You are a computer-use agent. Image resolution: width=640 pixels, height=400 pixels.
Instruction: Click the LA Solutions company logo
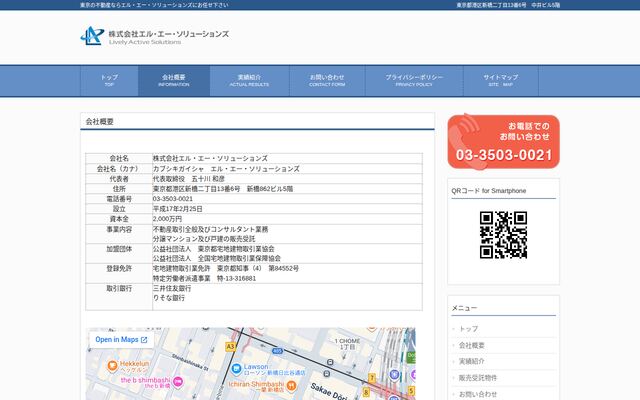tap(154, 36)
